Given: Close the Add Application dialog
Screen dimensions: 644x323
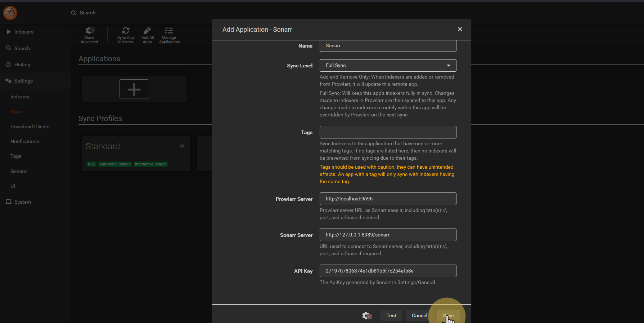Looking at the screenshot, I should click(x=460, y=29).
